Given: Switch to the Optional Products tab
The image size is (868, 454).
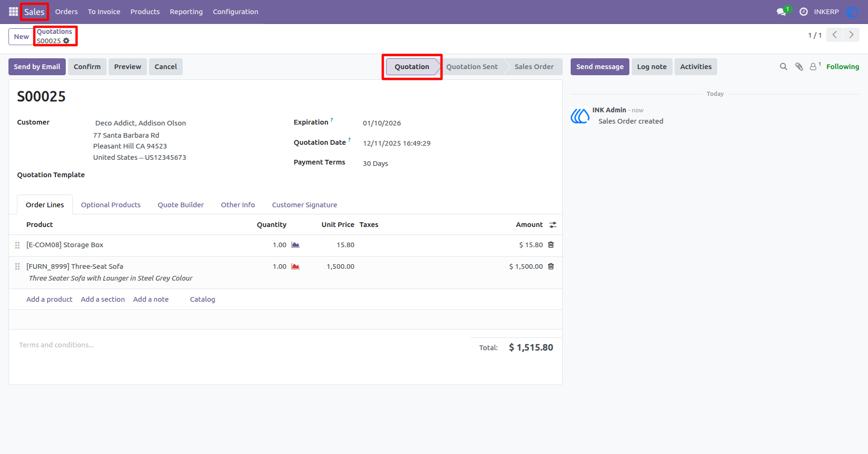Looking at the screenshot, I should pyautogui.click(x=111, y=205).
